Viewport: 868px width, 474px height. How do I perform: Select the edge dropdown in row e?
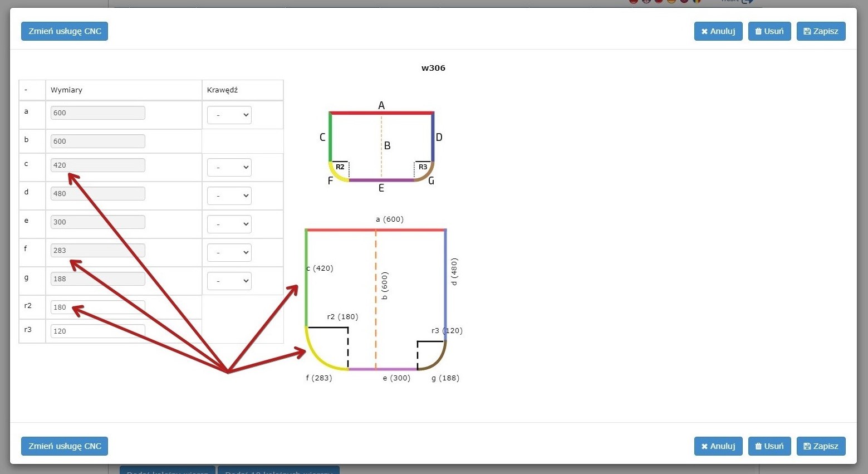pos(229,224)
